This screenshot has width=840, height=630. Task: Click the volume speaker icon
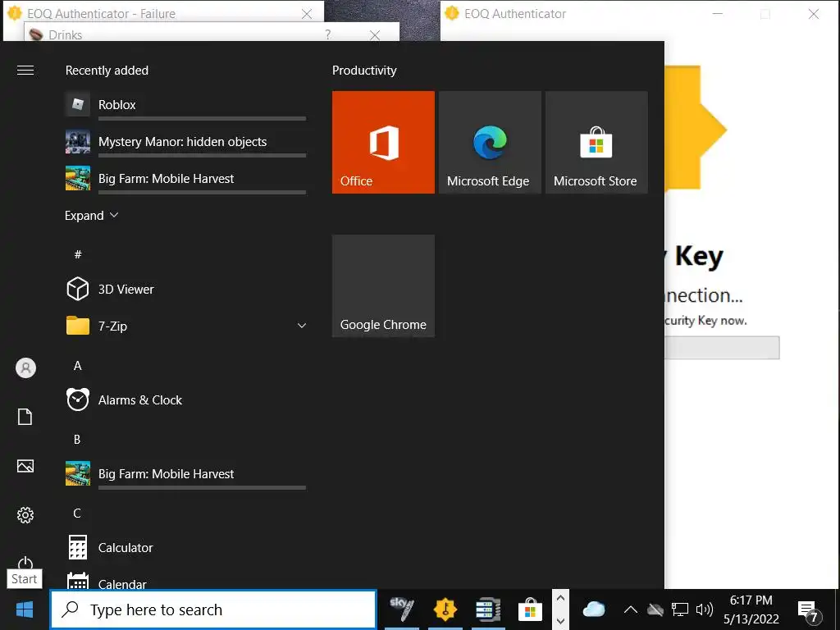point(704,609)
